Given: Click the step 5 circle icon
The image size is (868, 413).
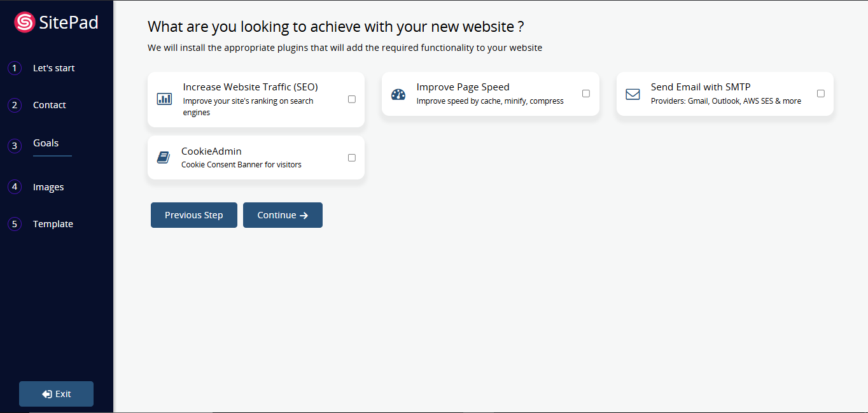Looking at the screenshot, I should coord(15,224).
